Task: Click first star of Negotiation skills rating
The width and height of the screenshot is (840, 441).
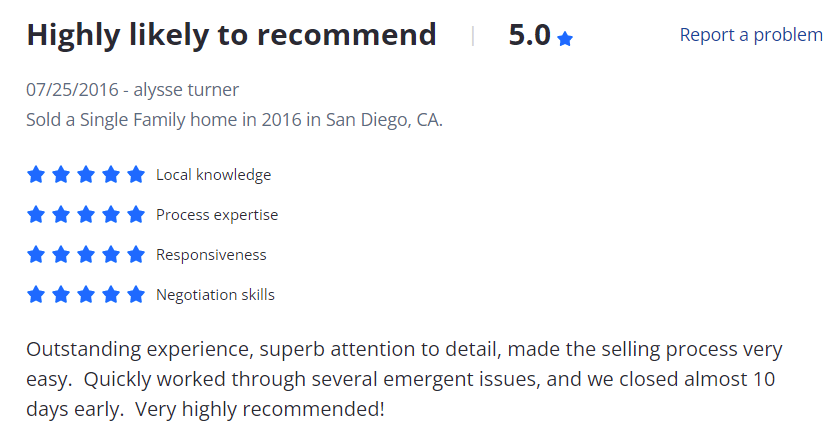Action: click(36, 294)
